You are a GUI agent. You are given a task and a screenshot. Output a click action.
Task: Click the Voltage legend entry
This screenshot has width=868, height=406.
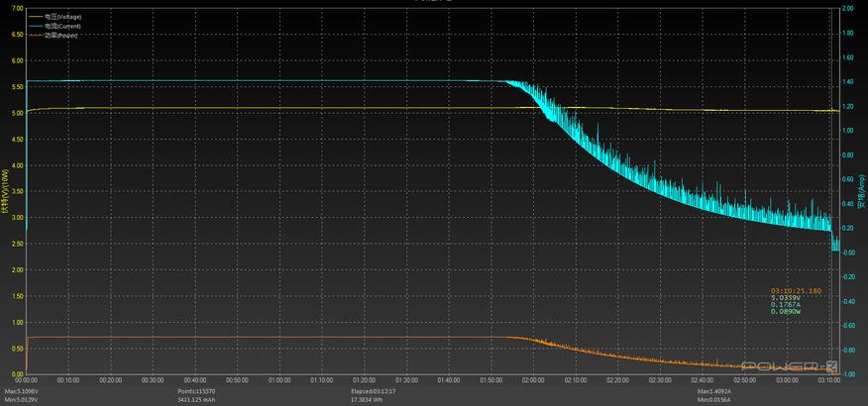click(62, 18)
